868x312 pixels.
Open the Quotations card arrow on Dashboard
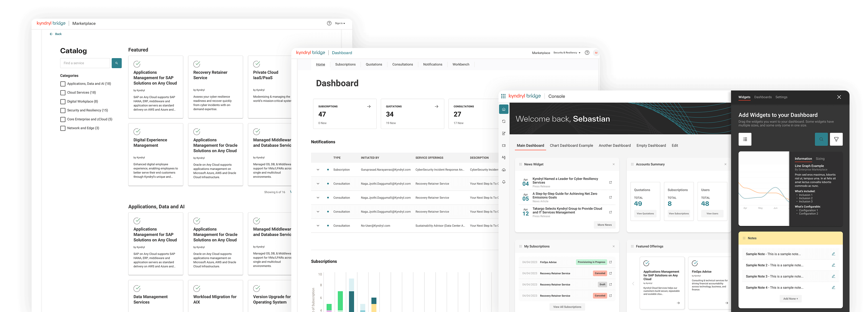coord(437,107)
